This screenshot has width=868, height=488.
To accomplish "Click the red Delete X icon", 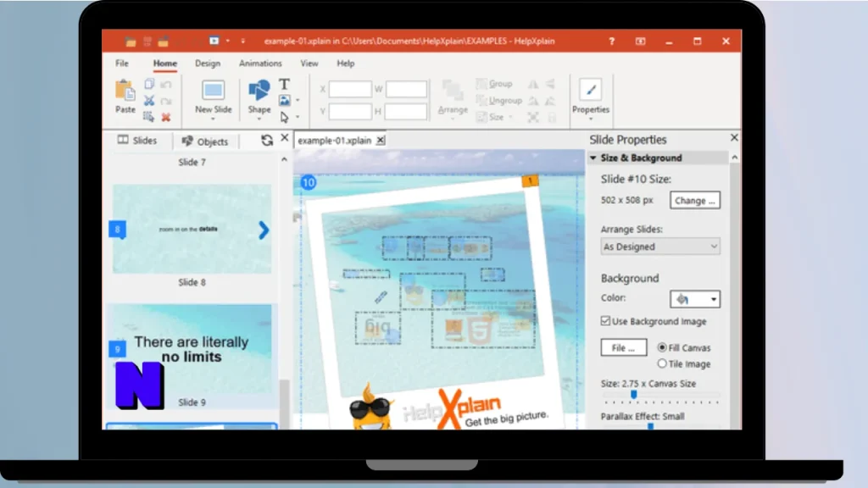I will [165, 117].
